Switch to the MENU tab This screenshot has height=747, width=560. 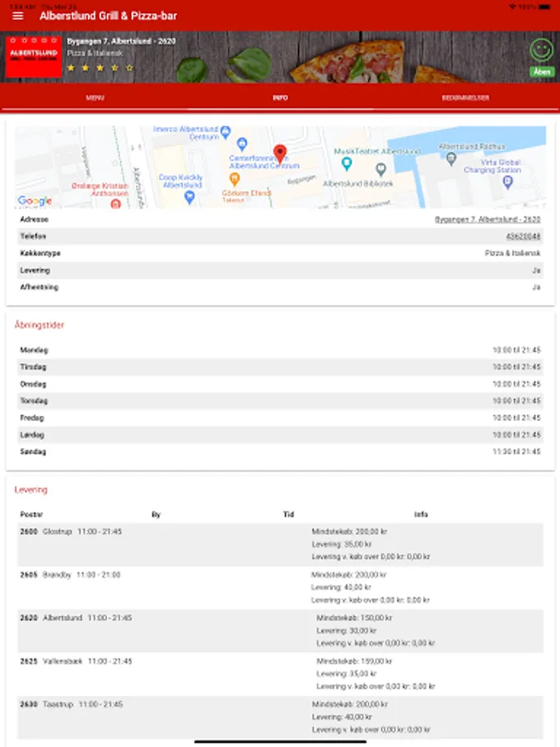pyautogui.click(x=95, y=98)
